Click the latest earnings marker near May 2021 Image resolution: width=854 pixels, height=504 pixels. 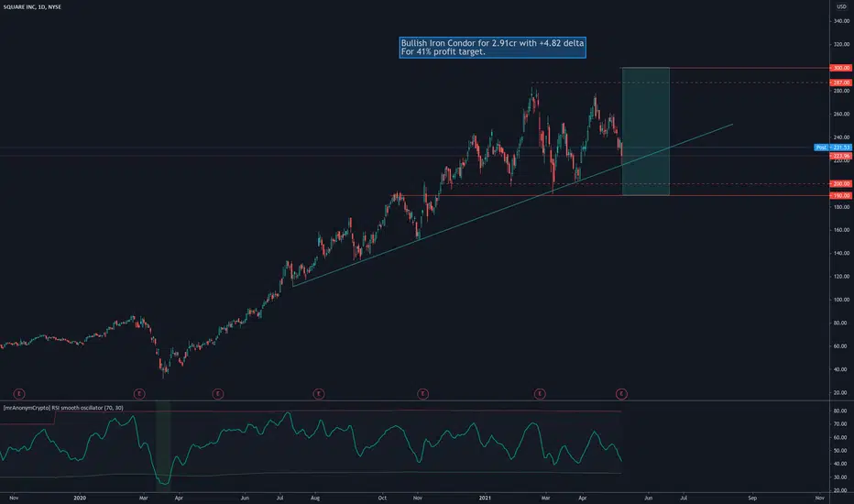pos(621,393)
